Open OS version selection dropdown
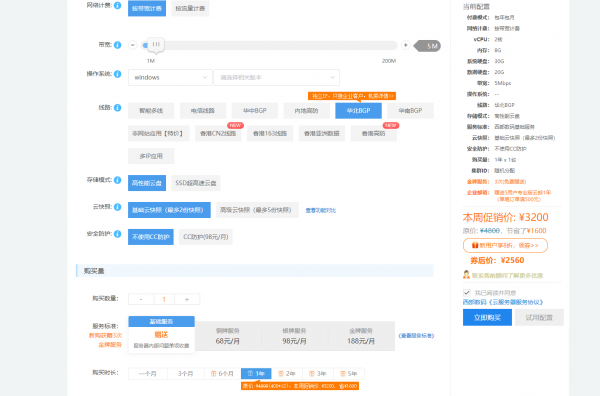The height and width of the screenshot is (396, 600). [x=277, y=77]
